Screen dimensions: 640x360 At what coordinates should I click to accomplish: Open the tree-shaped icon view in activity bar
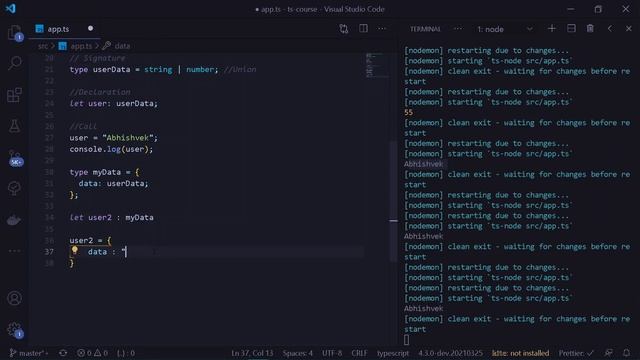14,188
